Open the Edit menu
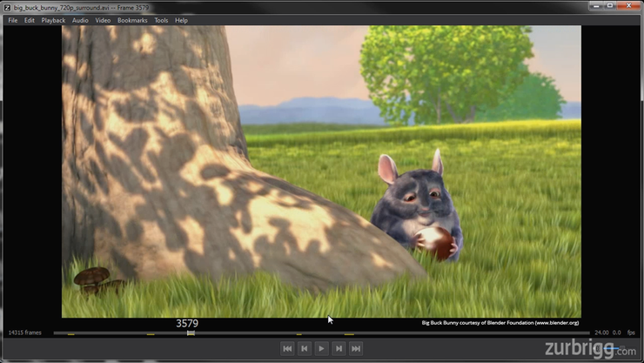The image size is (644, 363). click(x=30, y=20)
